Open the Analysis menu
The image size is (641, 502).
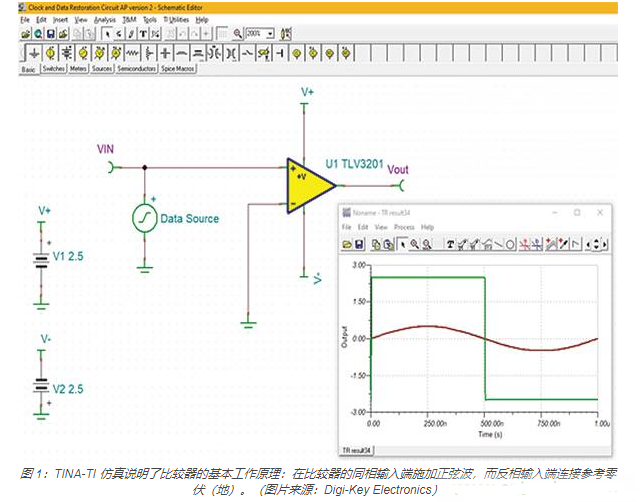105,20
